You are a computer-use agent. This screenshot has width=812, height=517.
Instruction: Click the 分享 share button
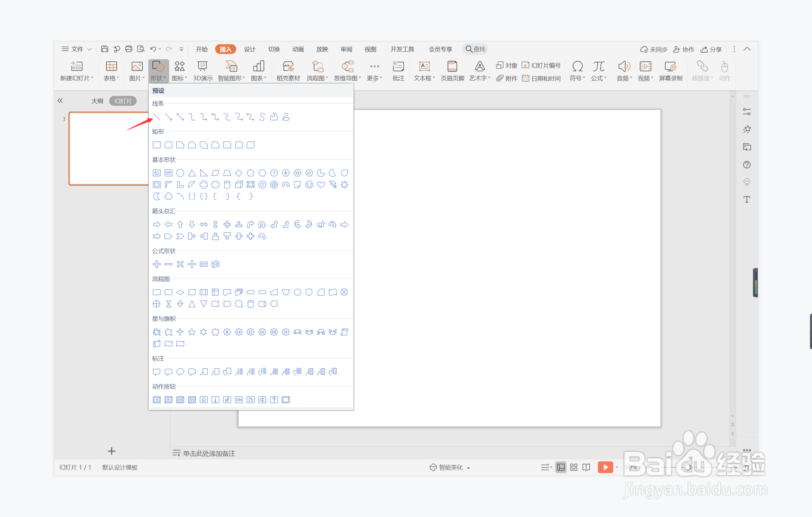(711, 49)
